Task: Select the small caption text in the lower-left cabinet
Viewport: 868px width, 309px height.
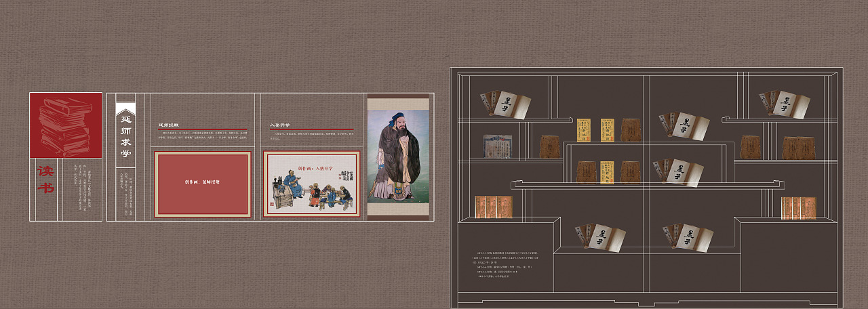Action: [x=507, y=265]
